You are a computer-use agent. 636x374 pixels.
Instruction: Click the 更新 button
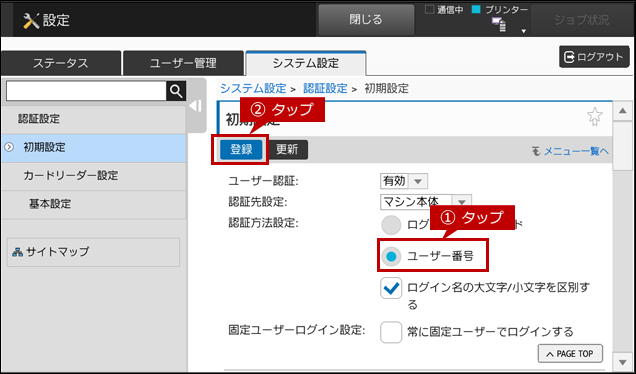287,150
